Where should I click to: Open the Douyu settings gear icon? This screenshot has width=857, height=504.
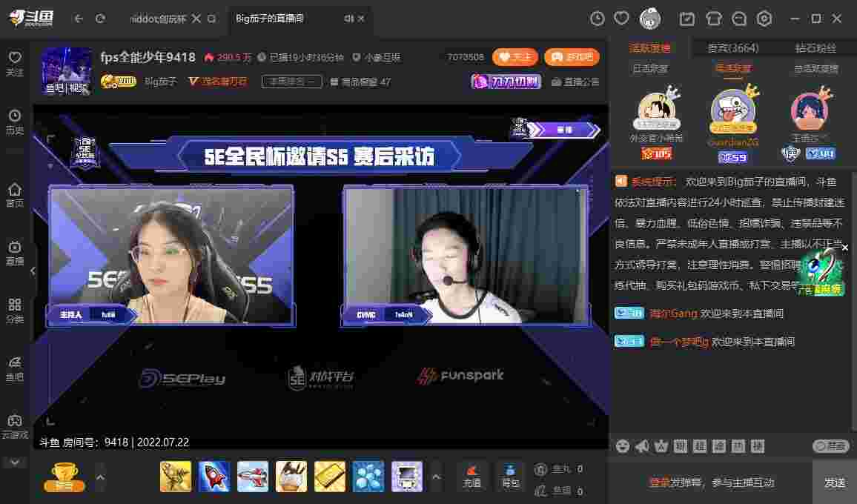tap(764, 19)
